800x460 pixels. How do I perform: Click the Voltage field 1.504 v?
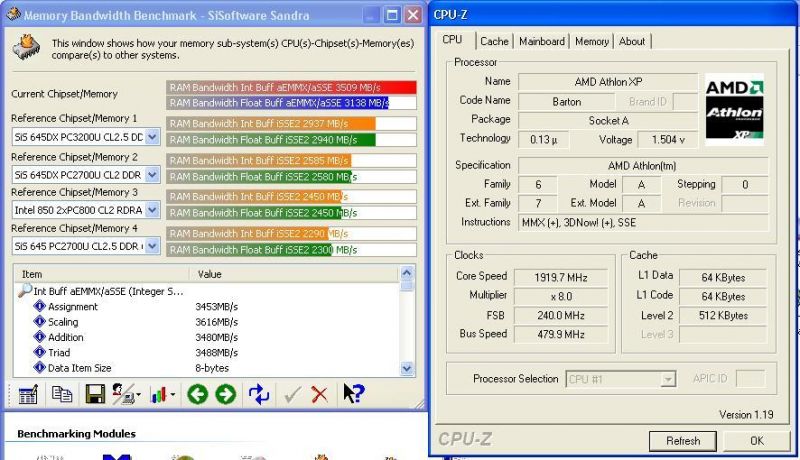coord(667,140)
